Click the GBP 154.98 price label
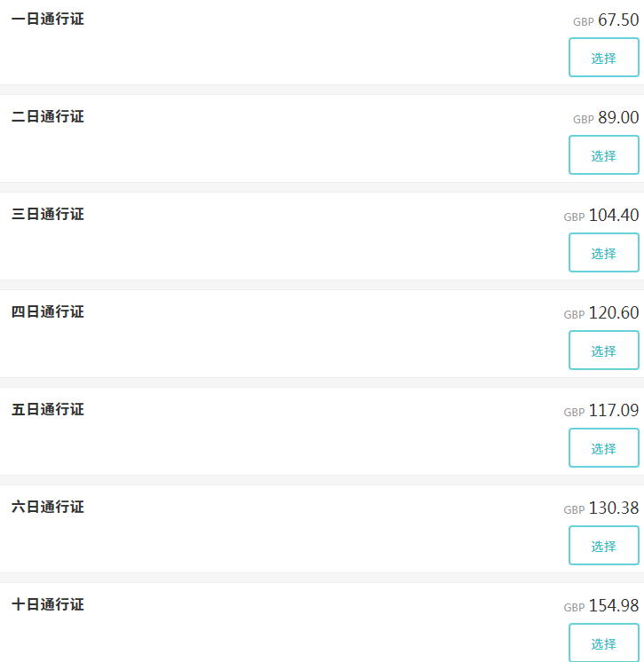644x662 pixels. (601, 606)
